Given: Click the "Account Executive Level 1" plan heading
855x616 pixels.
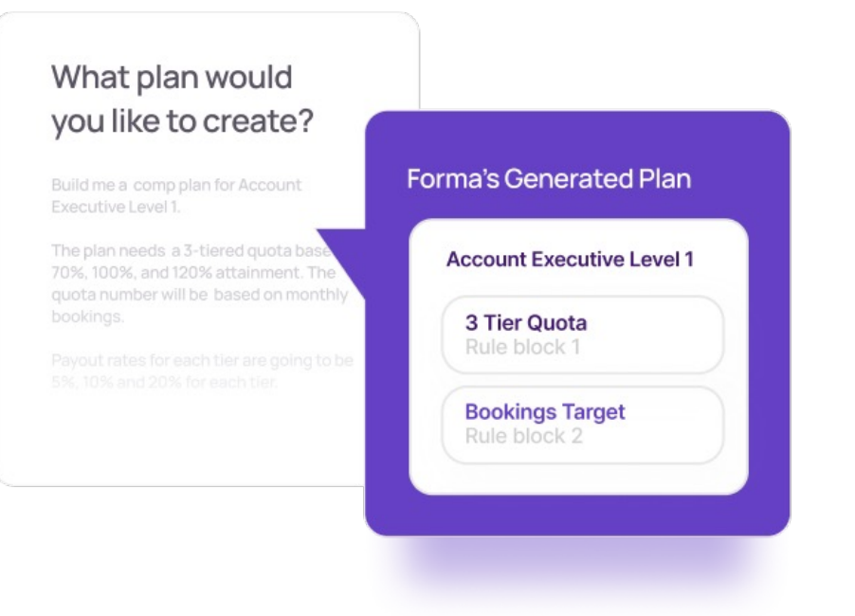Looking at the screenshot, I should tap(570, 259).
